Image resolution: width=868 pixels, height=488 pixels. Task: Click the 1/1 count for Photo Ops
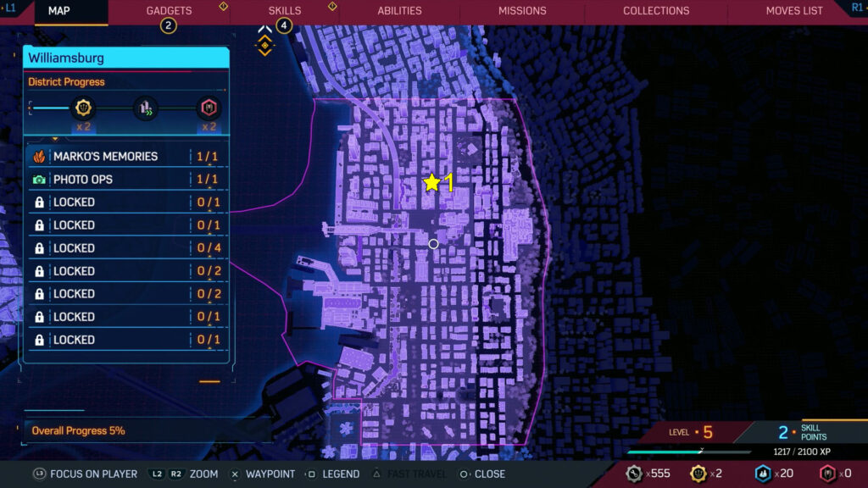(208, 180)
